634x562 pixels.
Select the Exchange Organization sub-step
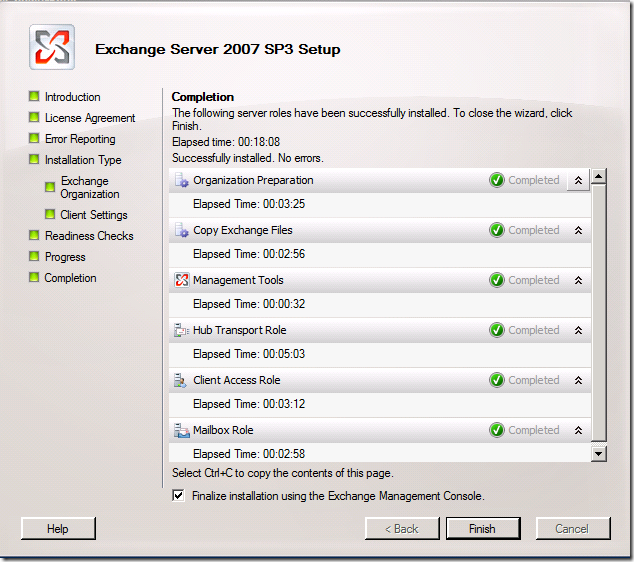click(90, 187)
